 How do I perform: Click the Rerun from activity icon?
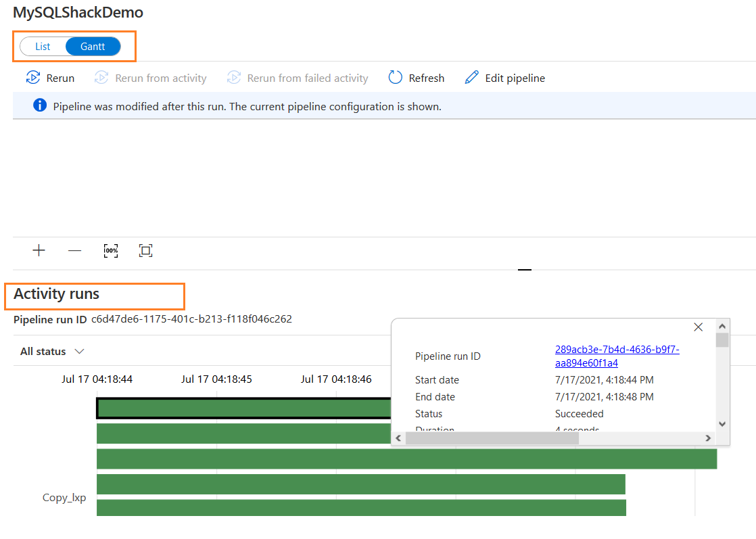point(101,78)
